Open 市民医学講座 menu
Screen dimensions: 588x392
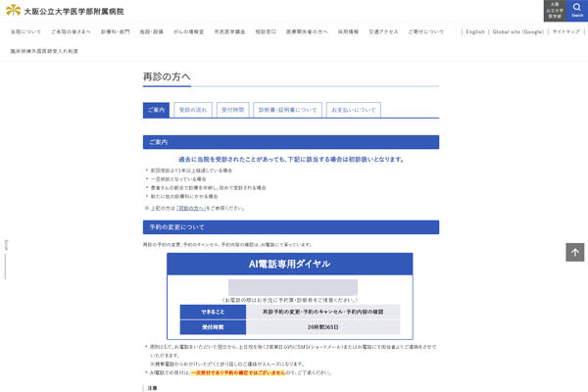point(229,32)
